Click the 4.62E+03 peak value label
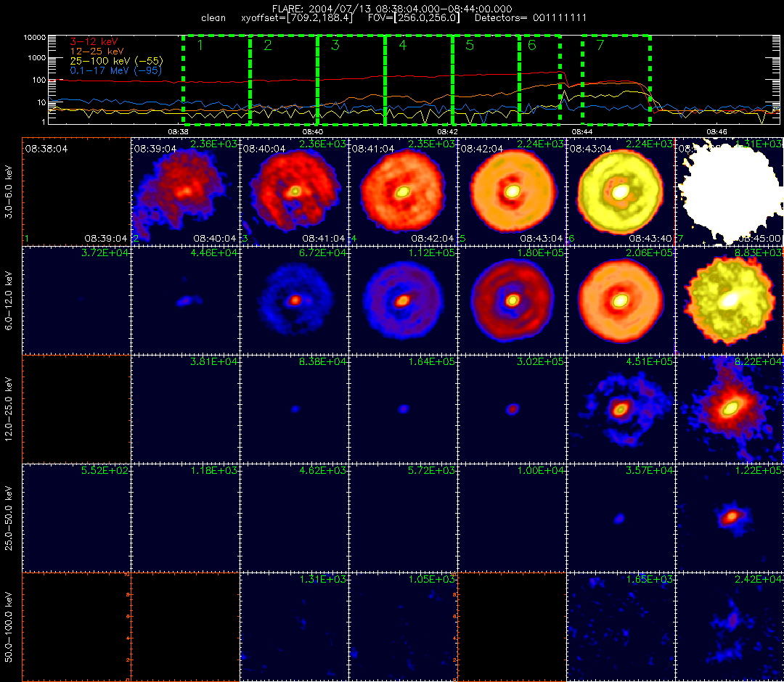Image resolution: width=784 pixels, height=682 pixels. click(323, 470)
